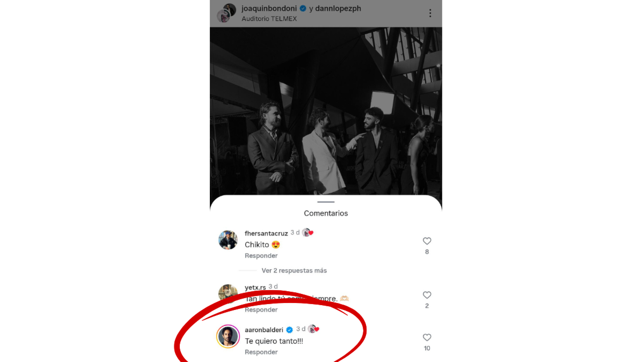644x362 pixels.
Task: Open the post authors' stacked avatar
Action: coord(226,13)
